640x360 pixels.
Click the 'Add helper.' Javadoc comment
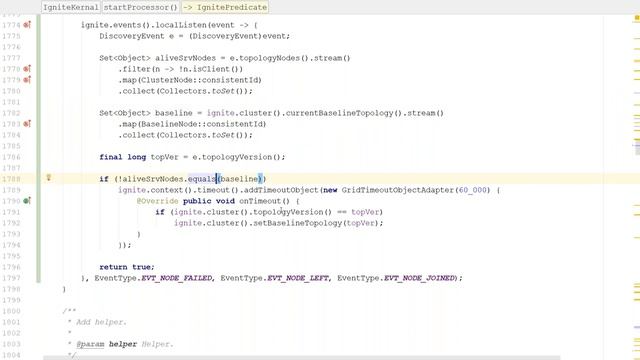101,322
